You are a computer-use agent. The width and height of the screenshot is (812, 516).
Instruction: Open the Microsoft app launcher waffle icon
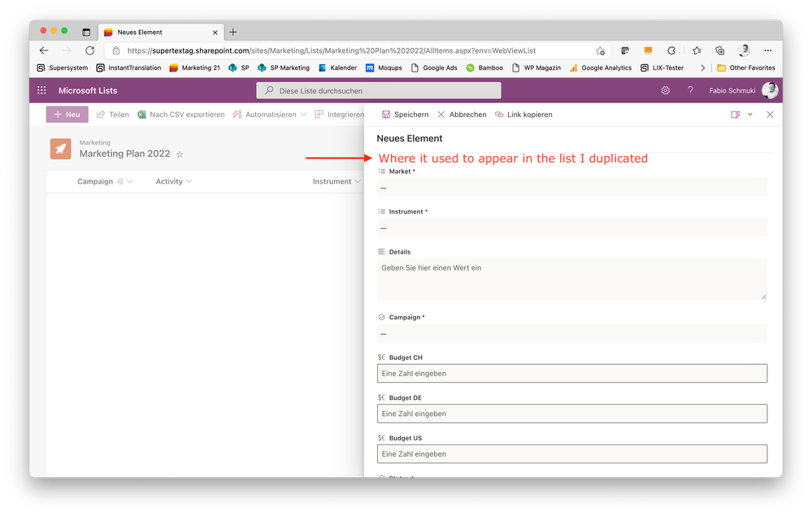pos(41,90)
